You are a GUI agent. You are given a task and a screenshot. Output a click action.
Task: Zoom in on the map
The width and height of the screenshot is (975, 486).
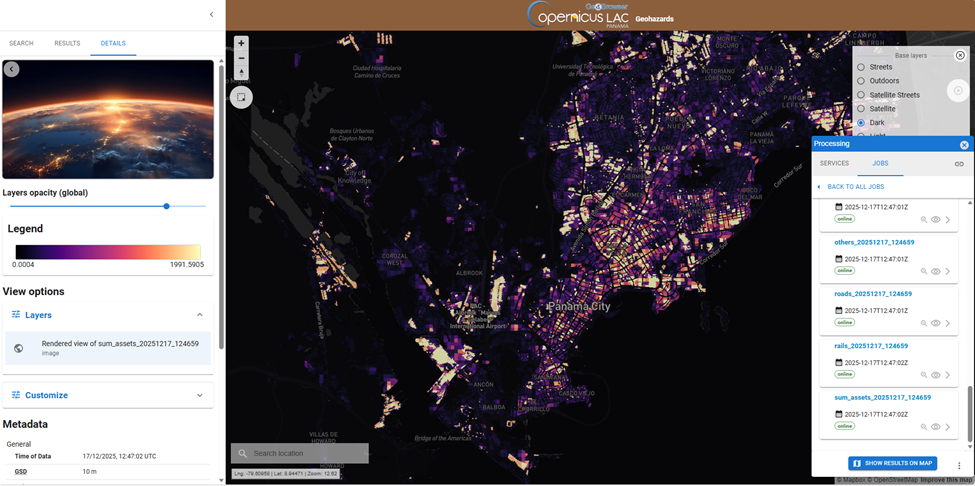241,44
